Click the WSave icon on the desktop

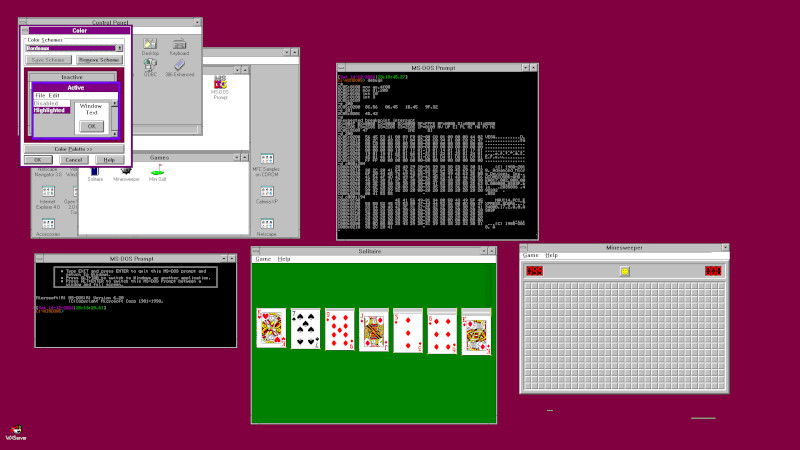[x=15, y=428]
